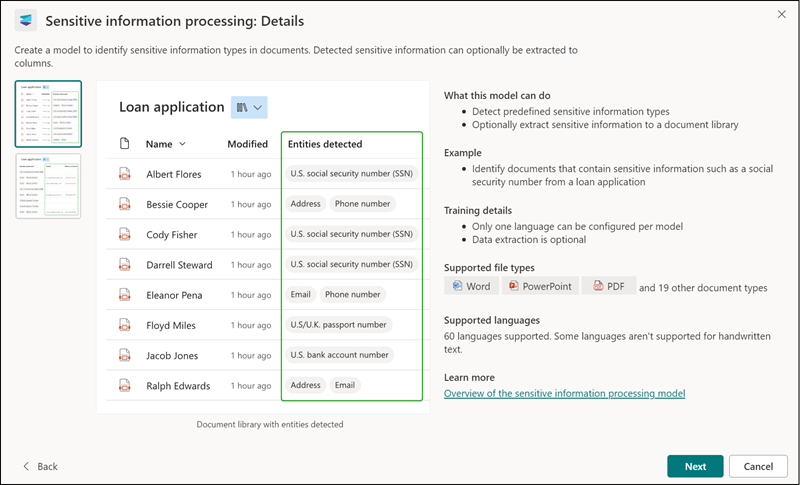Open the library view dropdown next to Loan application

point(249,107)
